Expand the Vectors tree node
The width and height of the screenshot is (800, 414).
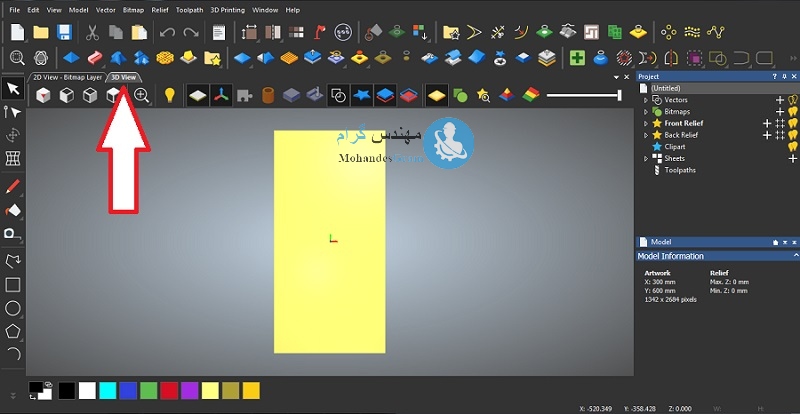(647, 100)
